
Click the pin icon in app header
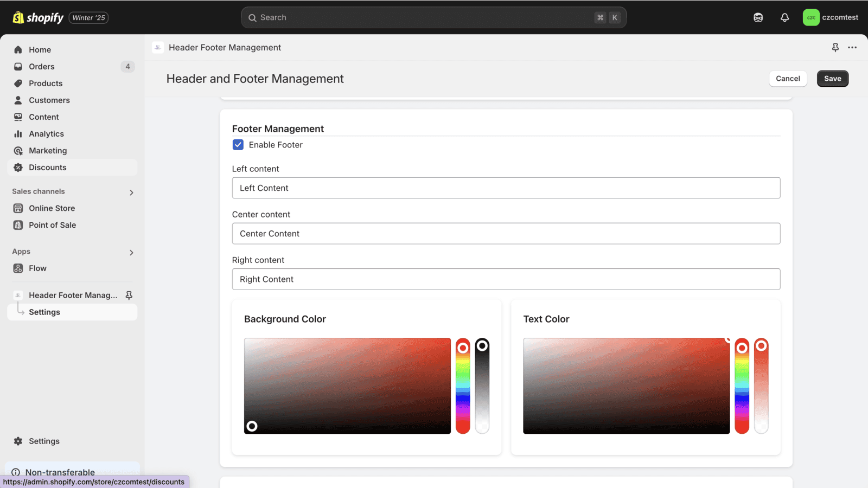point(835,48)
